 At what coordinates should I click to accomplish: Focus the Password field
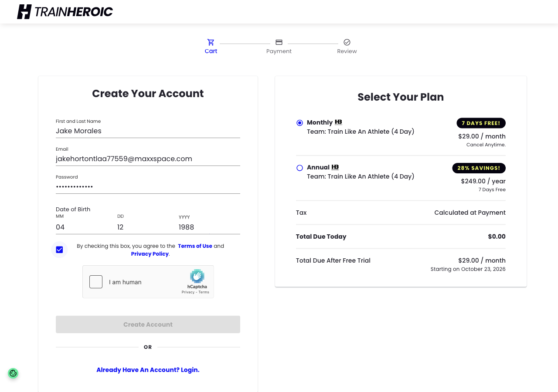point(148,187)
